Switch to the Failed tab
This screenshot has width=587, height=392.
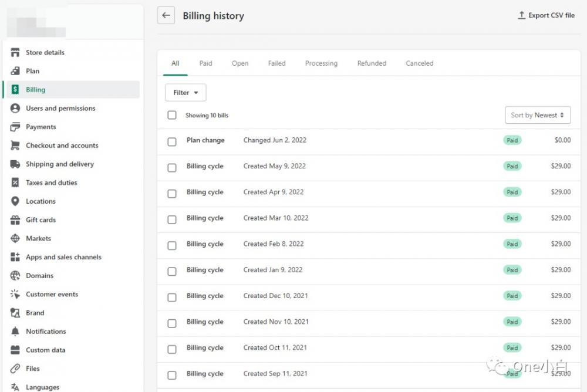click(276, 63)
